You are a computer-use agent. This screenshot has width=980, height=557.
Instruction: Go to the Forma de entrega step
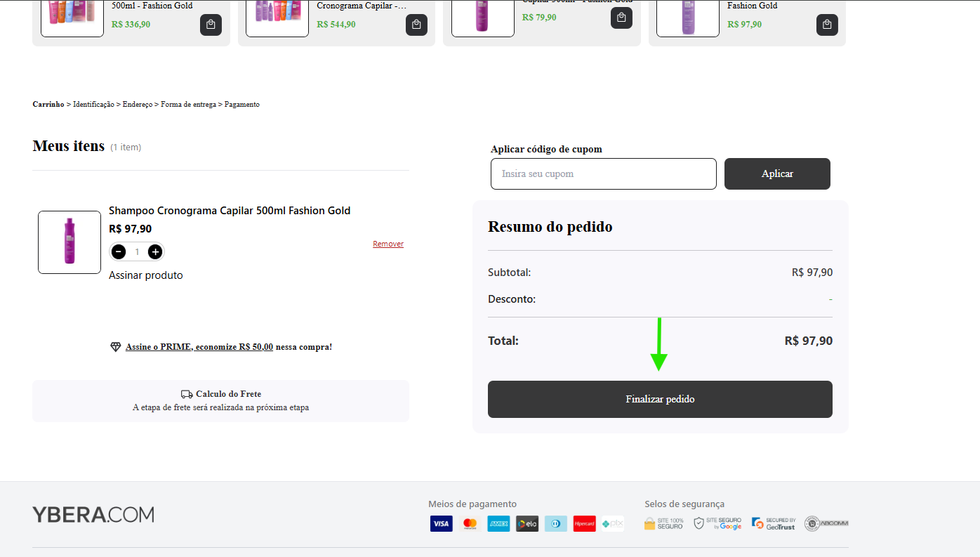coord(188,104)
